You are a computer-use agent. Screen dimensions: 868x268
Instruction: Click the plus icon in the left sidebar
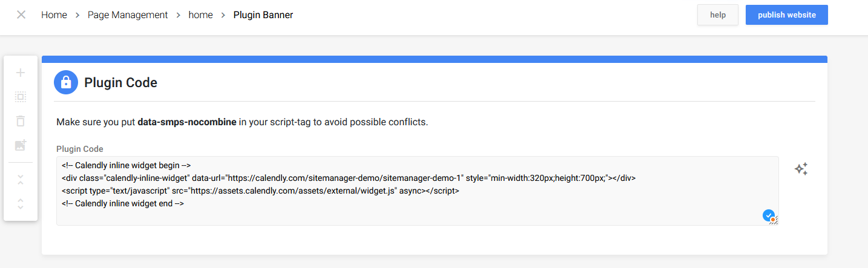pyautogui.click(x=21, y=73)
